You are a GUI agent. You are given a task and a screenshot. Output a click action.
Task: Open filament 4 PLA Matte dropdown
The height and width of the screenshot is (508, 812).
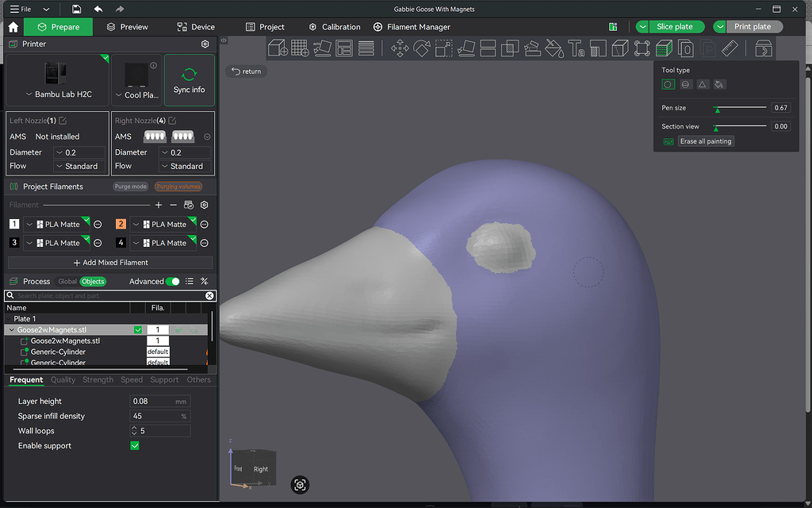(163, 243)
